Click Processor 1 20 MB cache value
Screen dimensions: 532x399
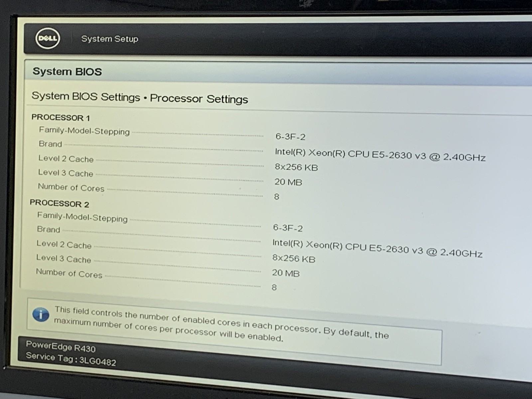[288, 182]
